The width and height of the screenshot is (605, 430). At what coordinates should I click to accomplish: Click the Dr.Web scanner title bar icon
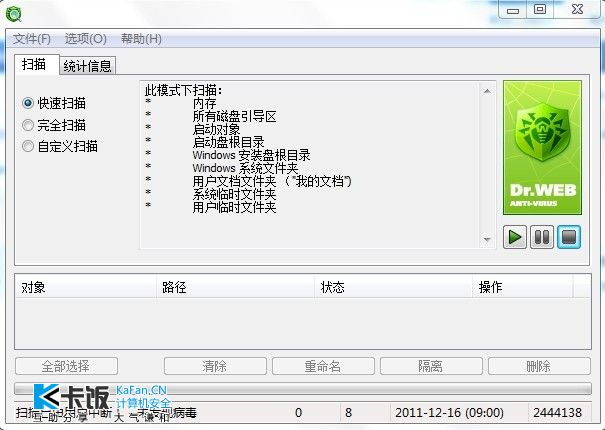(14, 14)
